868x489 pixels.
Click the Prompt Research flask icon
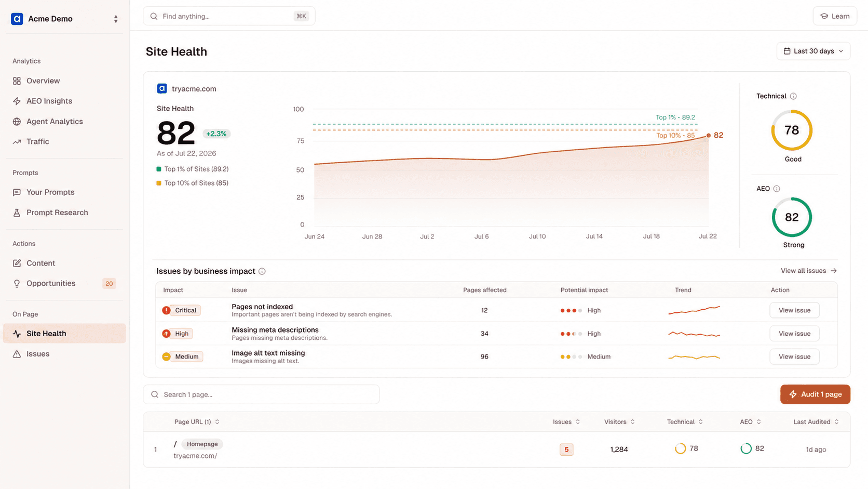pyautogui.click(x=17, y=213)
